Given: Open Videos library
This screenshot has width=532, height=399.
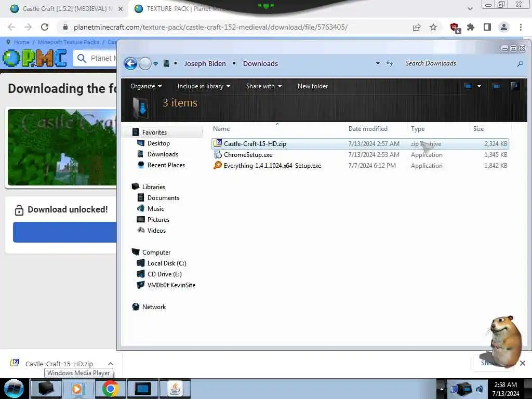Looking at the screenshot, I should tap(156, 230).
